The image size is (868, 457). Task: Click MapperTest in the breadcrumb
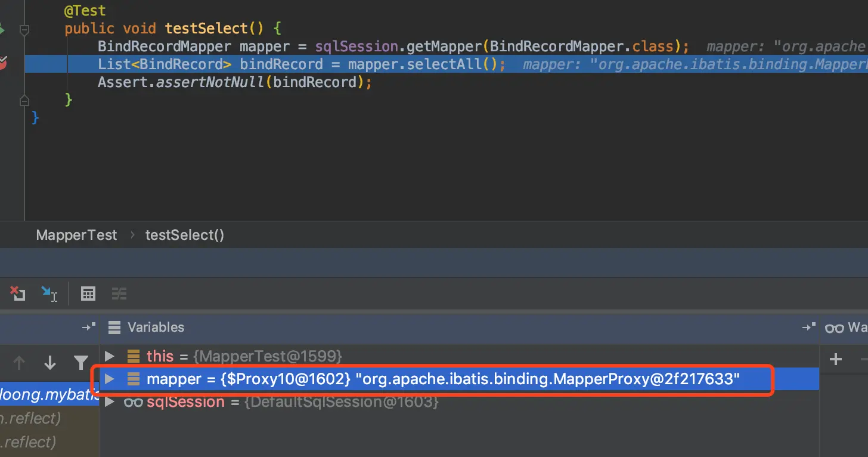[x=76, y=235]
